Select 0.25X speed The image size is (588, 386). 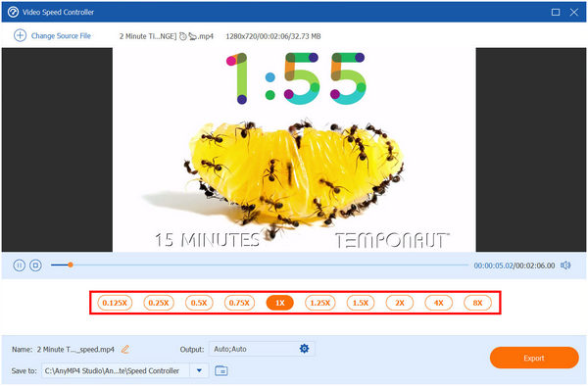[159, 303]
